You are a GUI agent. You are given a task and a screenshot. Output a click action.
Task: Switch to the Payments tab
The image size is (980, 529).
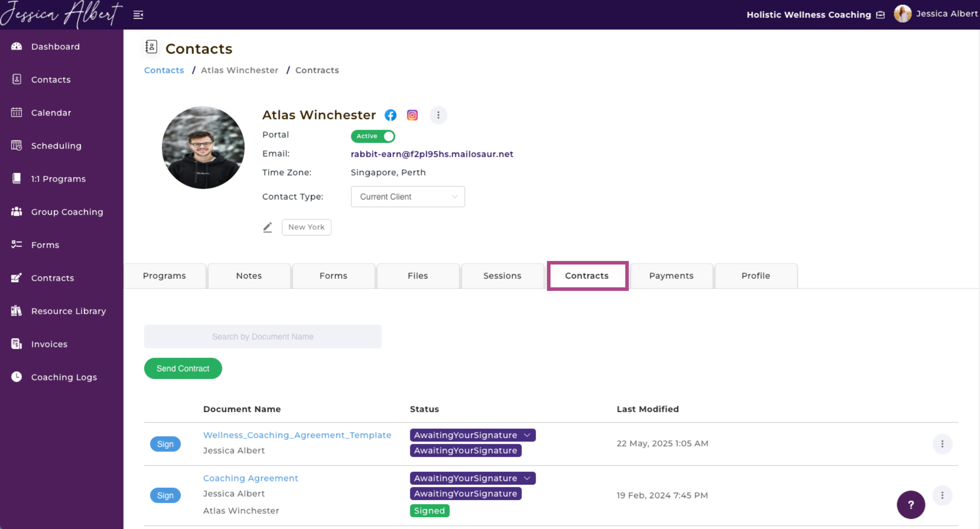point(671,276)
